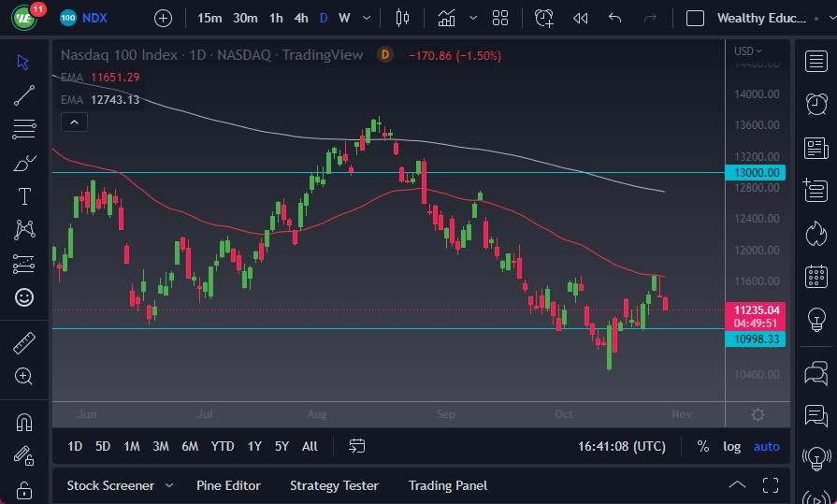Select the 4h timeframe button
The width and height of the screenshot is (837, 504).
(301, 18)
